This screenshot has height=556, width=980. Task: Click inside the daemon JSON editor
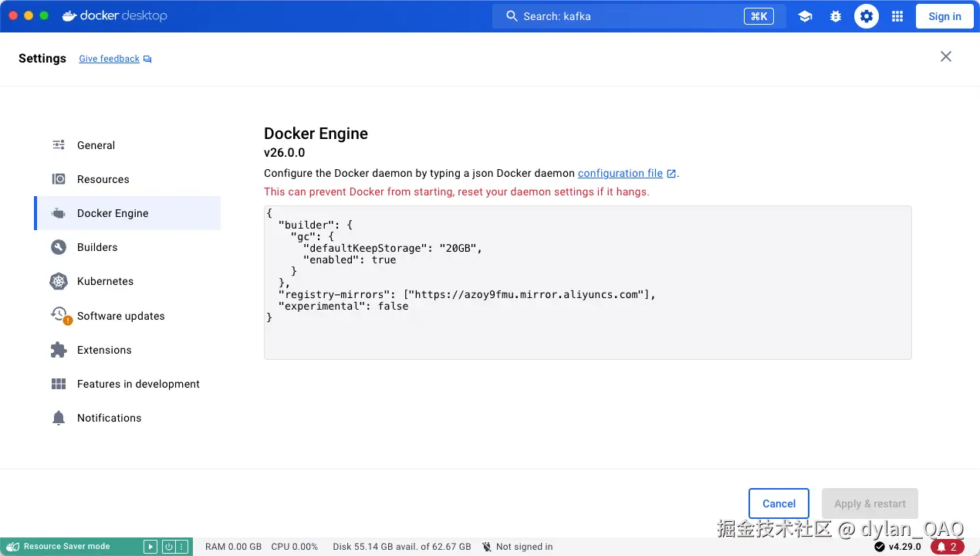pos(587,282)
